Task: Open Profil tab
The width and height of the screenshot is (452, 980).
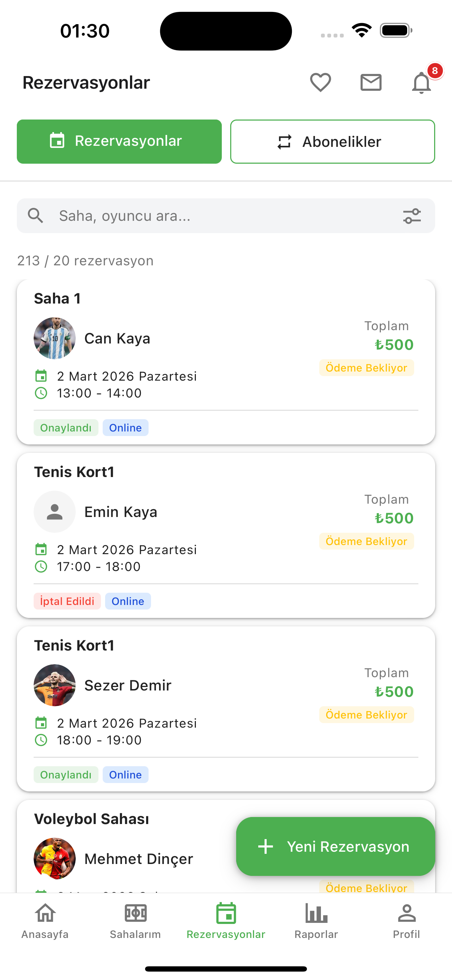Action: point(406,921)
